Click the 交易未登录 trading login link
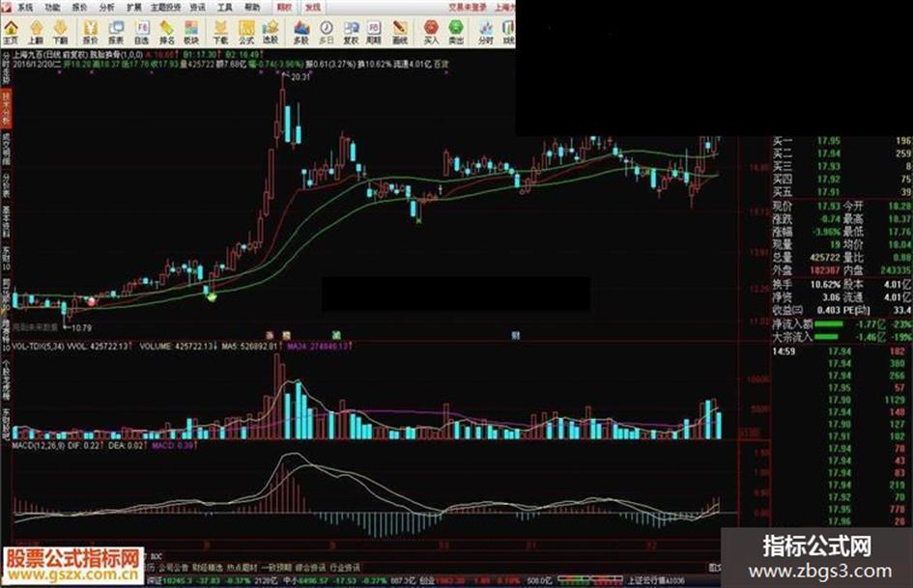The height and width of the screenshot is (588, 913). pos(467,8)
